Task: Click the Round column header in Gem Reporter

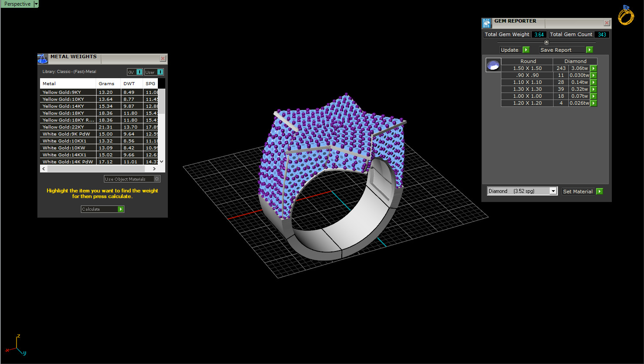Action: (x=527, y=61)
